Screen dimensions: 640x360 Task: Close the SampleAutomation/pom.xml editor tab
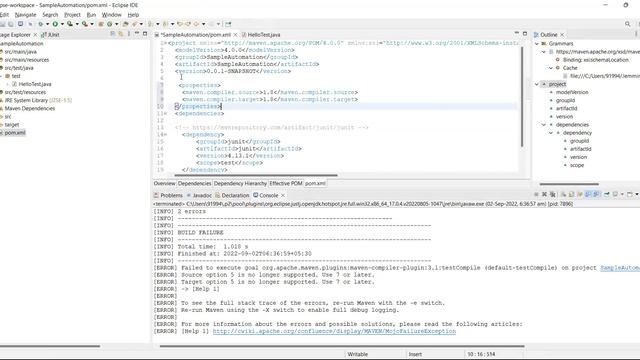pos(235,35)
